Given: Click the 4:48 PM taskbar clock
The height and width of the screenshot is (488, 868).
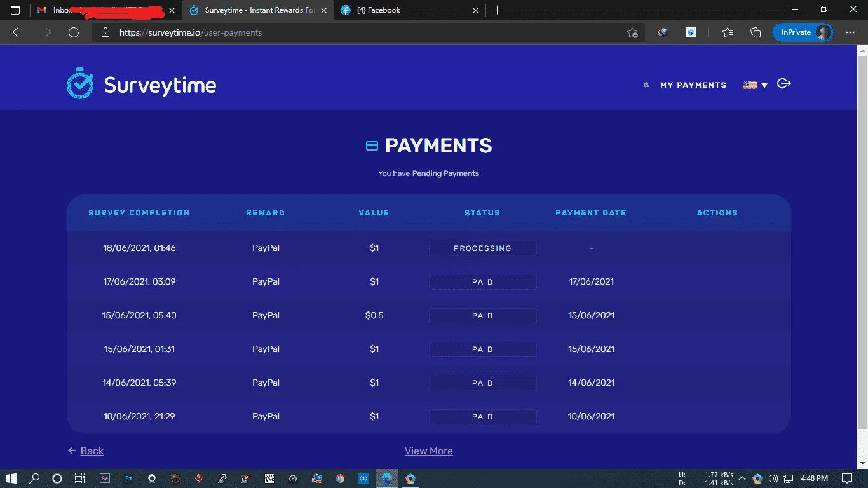Looking at the screenshot, I should tap(814, 478).
